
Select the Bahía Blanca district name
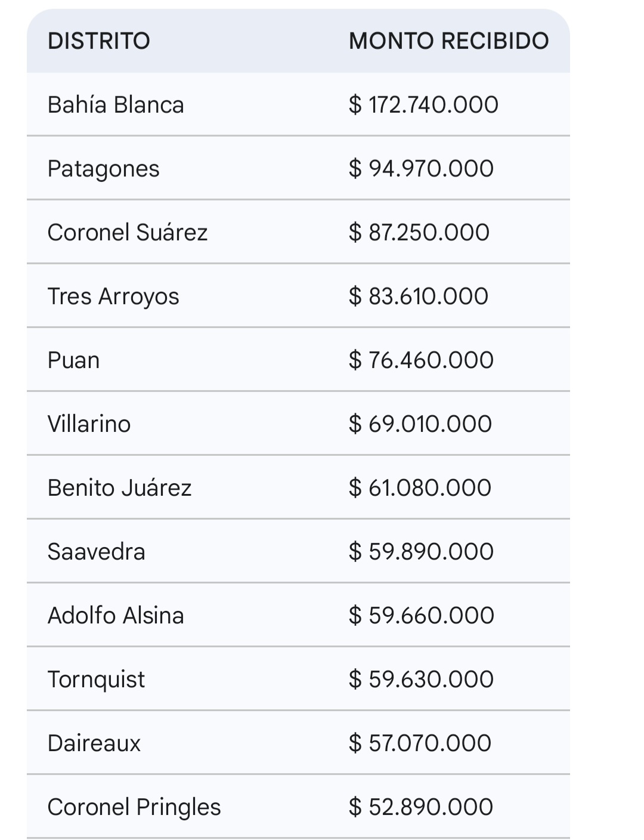point(116,105)
